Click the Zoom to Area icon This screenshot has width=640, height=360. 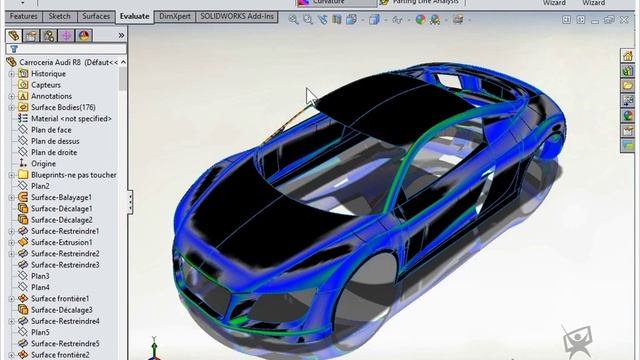point(308,19)
